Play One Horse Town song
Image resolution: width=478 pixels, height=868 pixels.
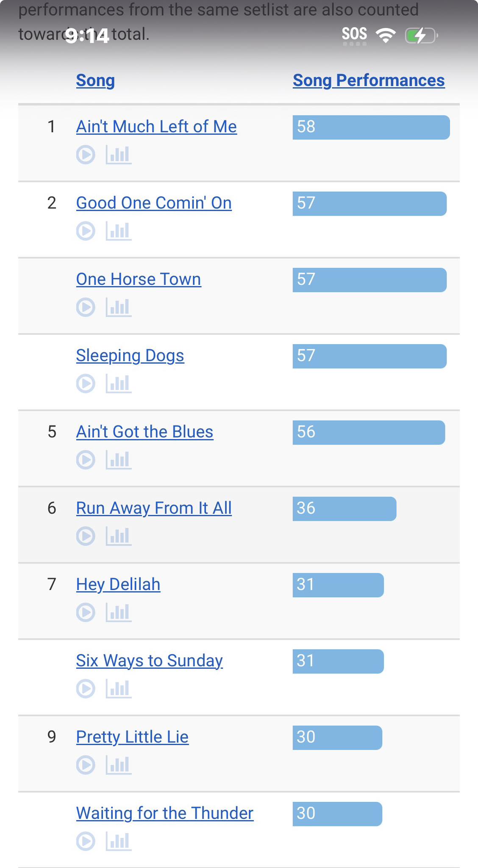[x=86, y=307]
